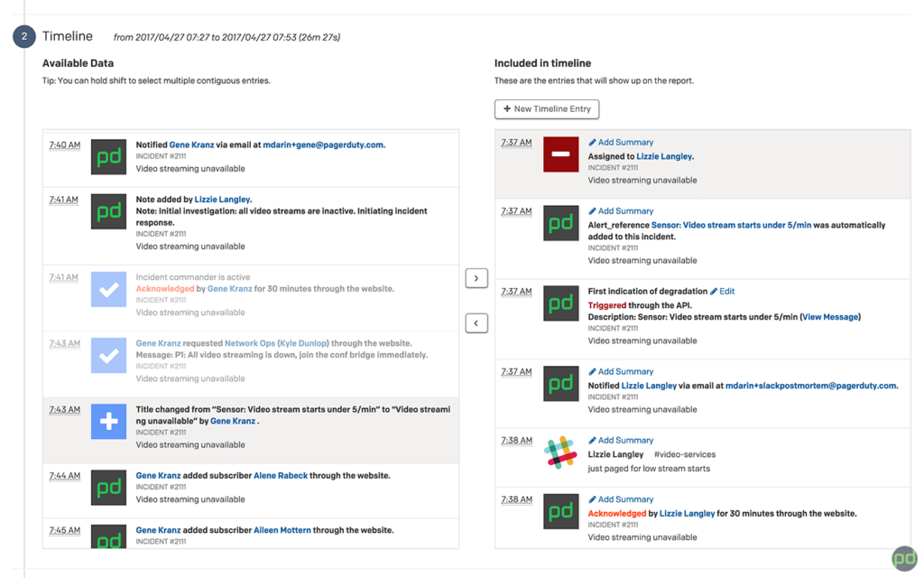Click the 7:44 AM timestamp
This screenshot has height=578, width=924.
pos(65,475)
